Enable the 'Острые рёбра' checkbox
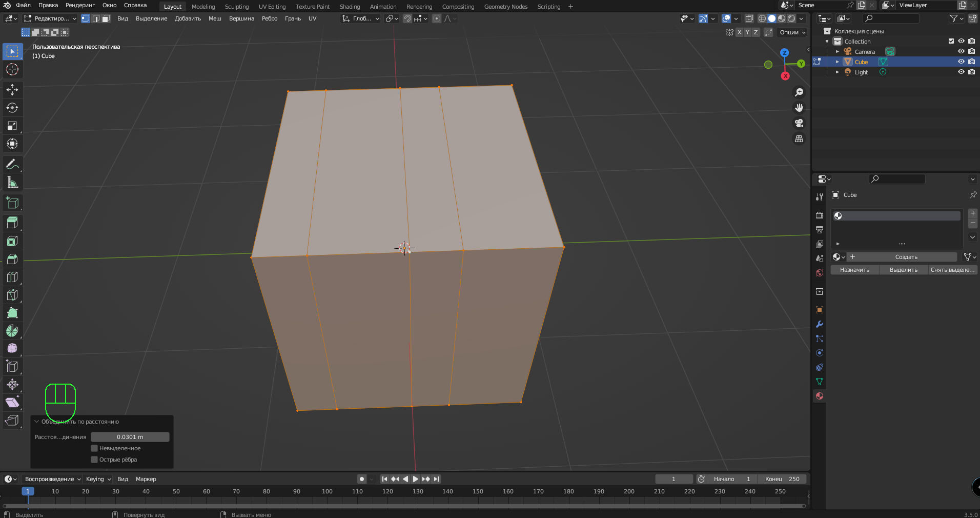Screen dimensions: 980x518 coord(94,460)
